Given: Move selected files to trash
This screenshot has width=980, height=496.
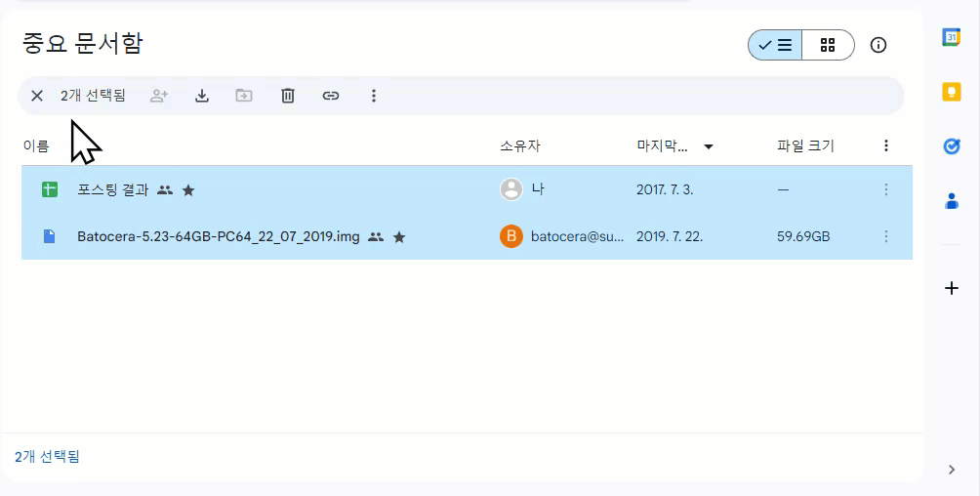Looking at the screenshot, I should 288,96.
